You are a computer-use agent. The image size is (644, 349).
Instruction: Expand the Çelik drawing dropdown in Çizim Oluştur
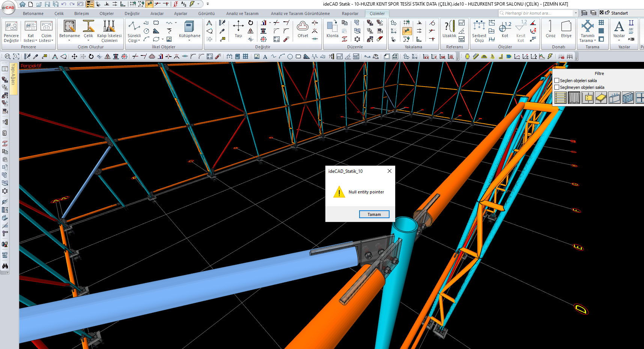coord(89,40)
